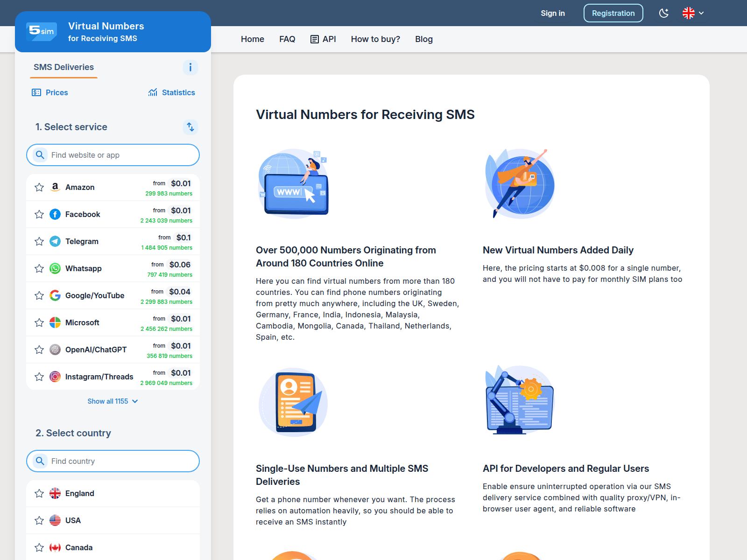Image resolution: width=747 pixels, height=560 pixels.
Task: Click the WWW monitor illustration
Action: pos(294,184)
